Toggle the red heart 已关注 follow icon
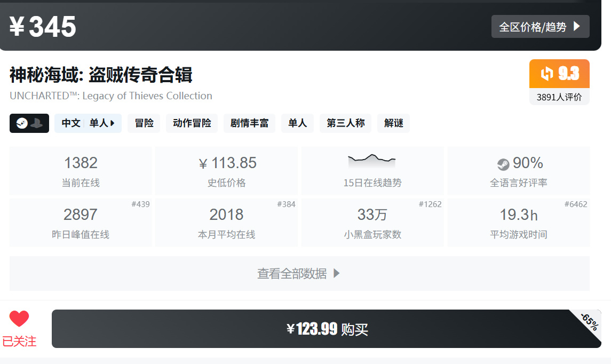 (x=19, y=319)
